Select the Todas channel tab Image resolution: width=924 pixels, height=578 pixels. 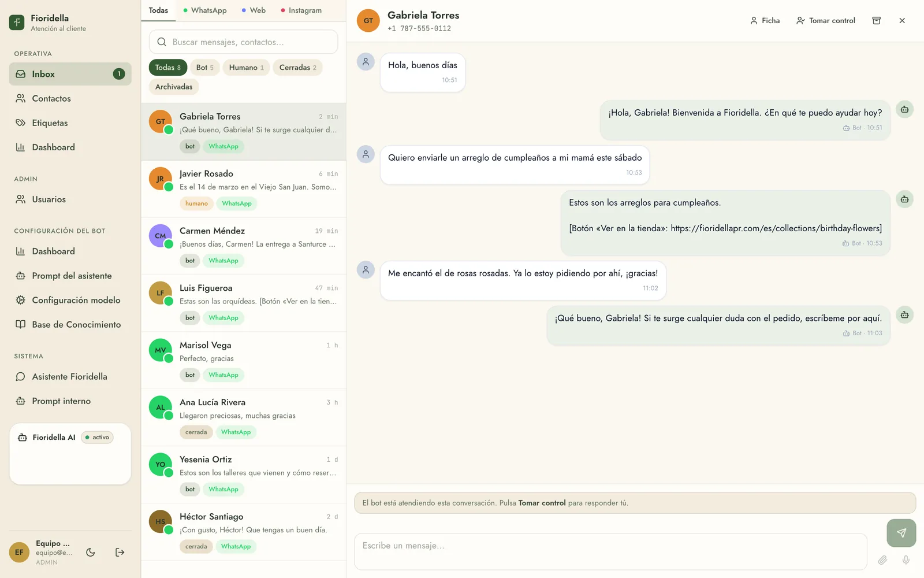click(x=158, y=10)
